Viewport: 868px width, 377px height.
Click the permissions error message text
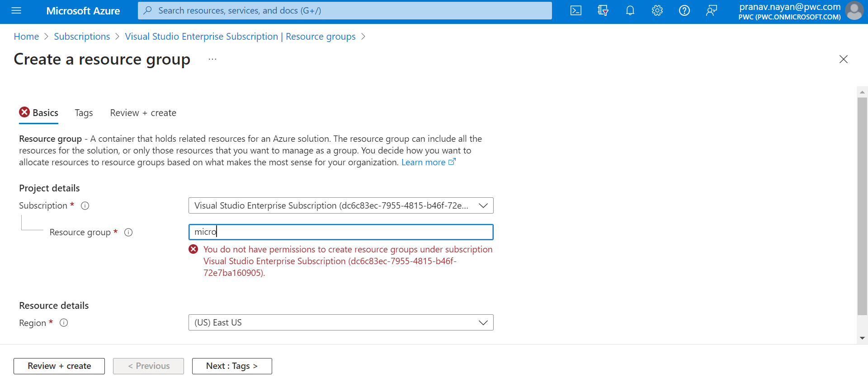(348, 261)
